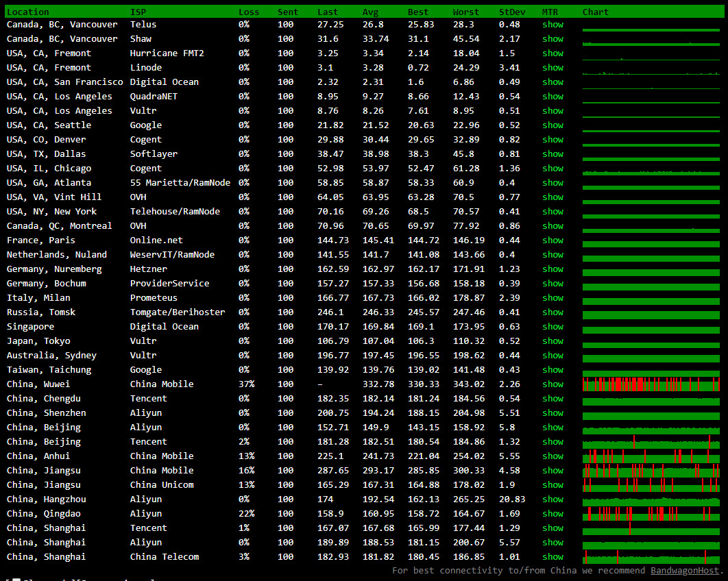Show MTR for San Francisco Digital Ocean
Image resolution: width=728 pixels, height=581 pixels.
coord(553,82)
